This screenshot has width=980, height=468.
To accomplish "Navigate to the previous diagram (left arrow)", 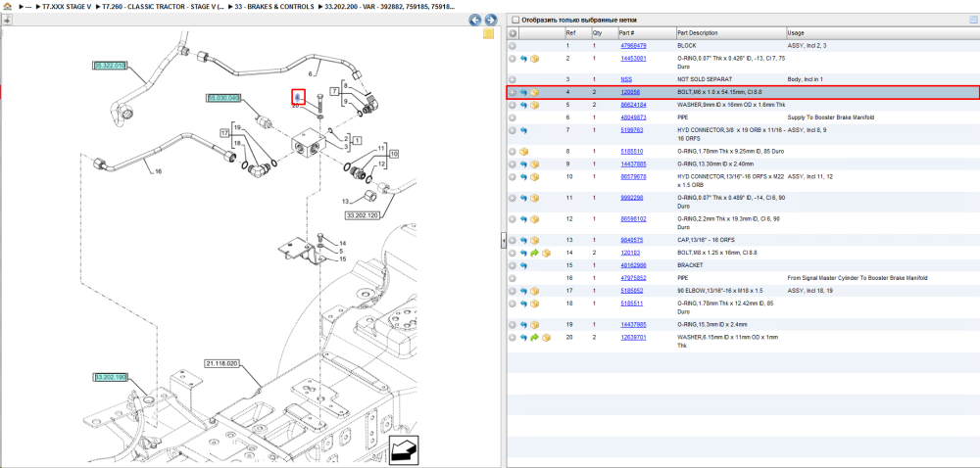I will (475, 20).
